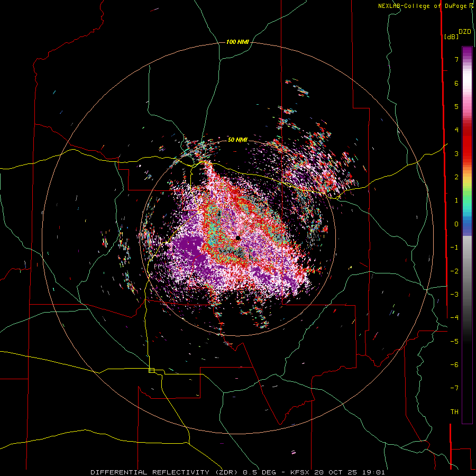This screenshot has height=476, width=476.
Task: Select the positive 5 value on scale
Action: (456, 106)
